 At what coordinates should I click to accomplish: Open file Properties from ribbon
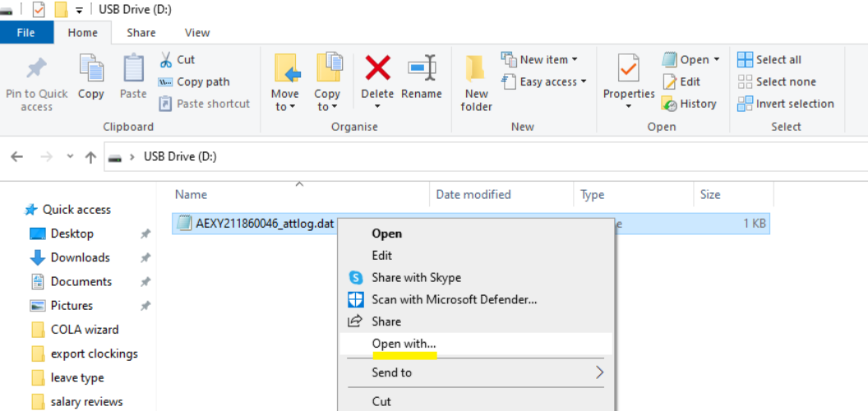click(629, 72)
